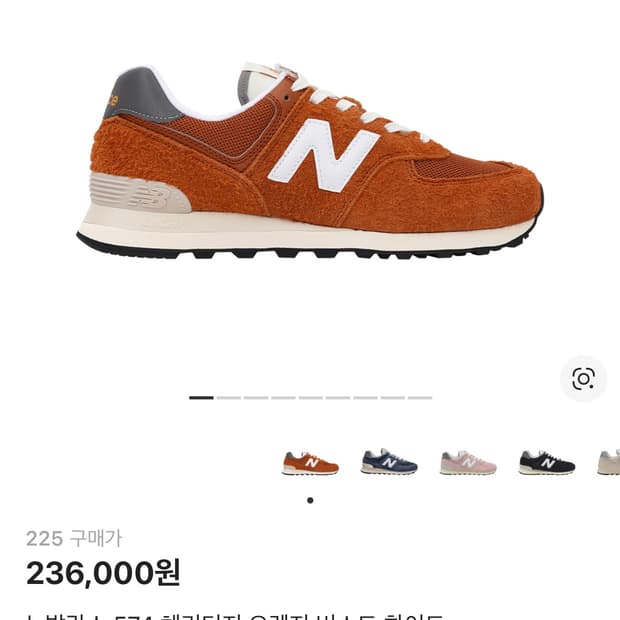Tap the 236,000원 price text
Image resolution: width=620 pixels, height=620 pixels.
pyautogui.click(x=103, y=573)
